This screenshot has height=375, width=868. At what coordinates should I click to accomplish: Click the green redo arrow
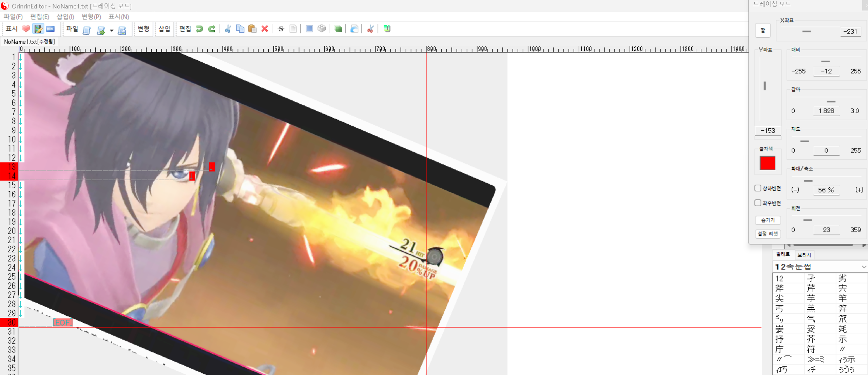pyautogui.click(x=212, y=29)
